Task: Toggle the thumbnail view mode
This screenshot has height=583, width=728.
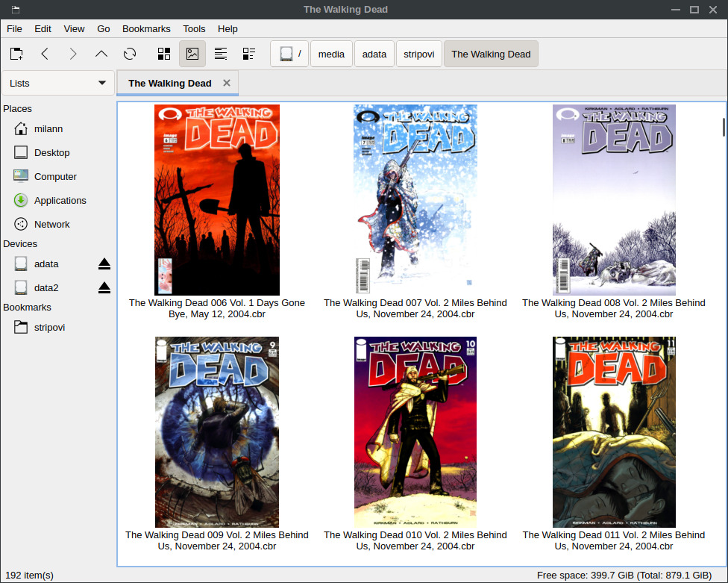Action: tap(192, 54)
